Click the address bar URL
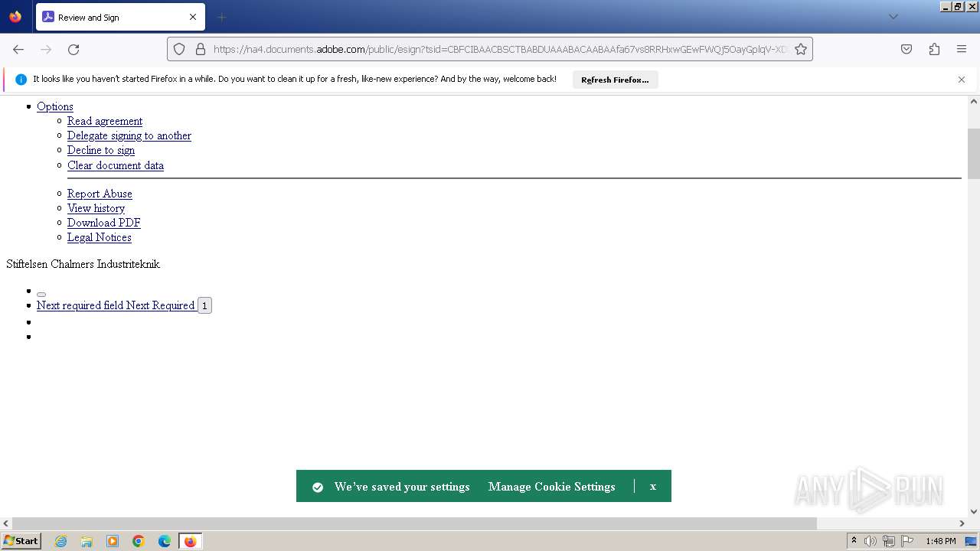 [499, 49]
